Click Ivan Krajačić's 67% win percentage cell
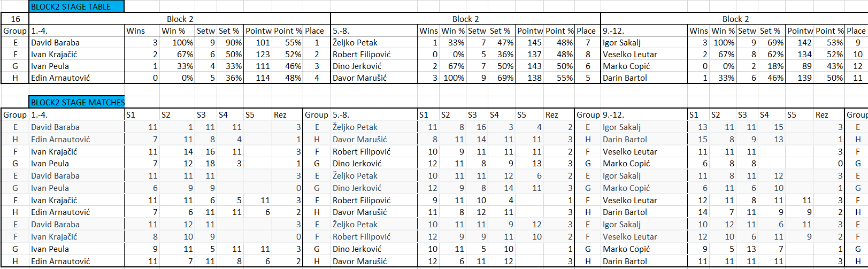Screen dimensions: 868x269 (x=177, y=55)
